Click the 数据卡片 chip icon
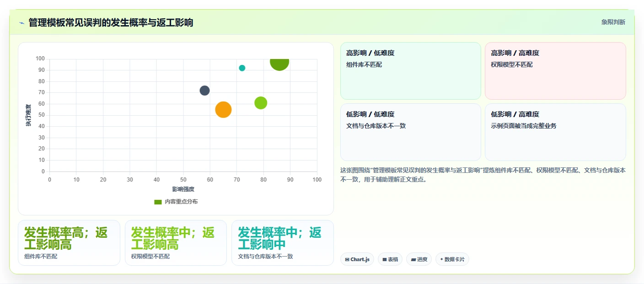644x284 pixels. click(x=441, y=259)
